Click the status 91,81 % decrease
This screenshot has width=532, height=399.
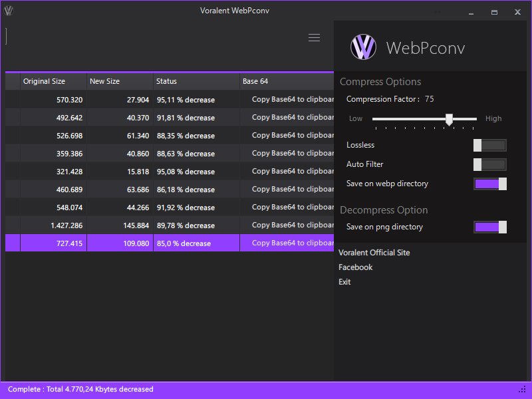coord(186,118)
